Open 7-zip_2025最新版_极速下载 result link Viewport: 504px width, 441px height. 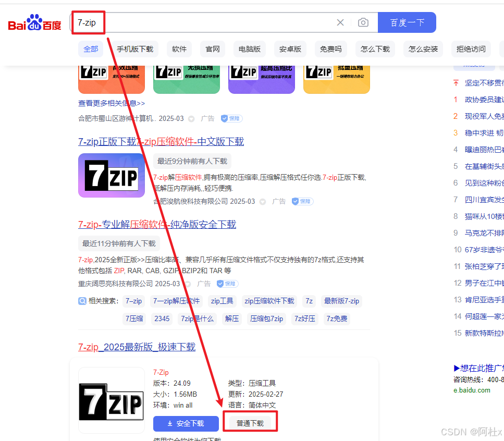137,347
